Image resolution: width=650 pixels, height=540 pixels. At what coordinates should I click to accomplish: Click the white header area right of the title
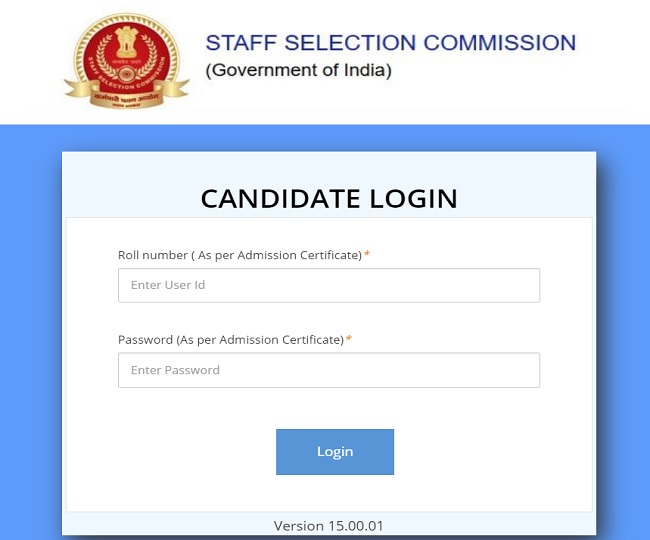(x=612, y=60)
